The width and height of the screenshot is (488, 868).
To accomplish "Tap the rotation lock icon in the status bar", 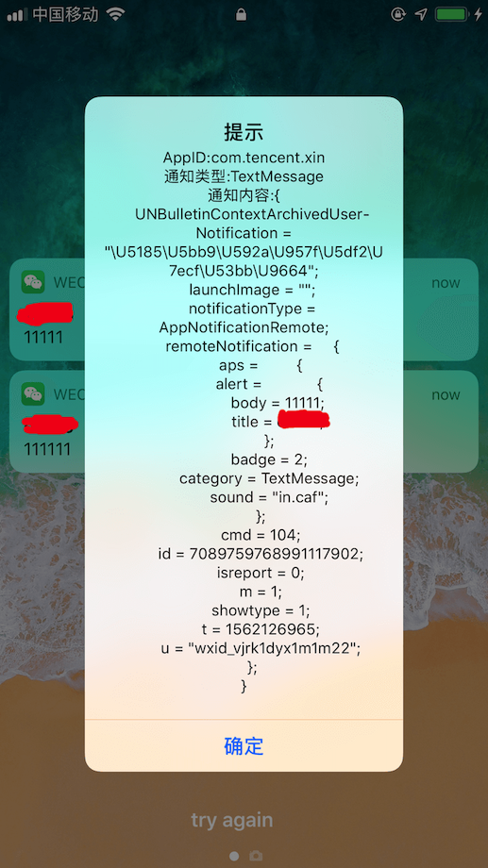I will (398, 14).
